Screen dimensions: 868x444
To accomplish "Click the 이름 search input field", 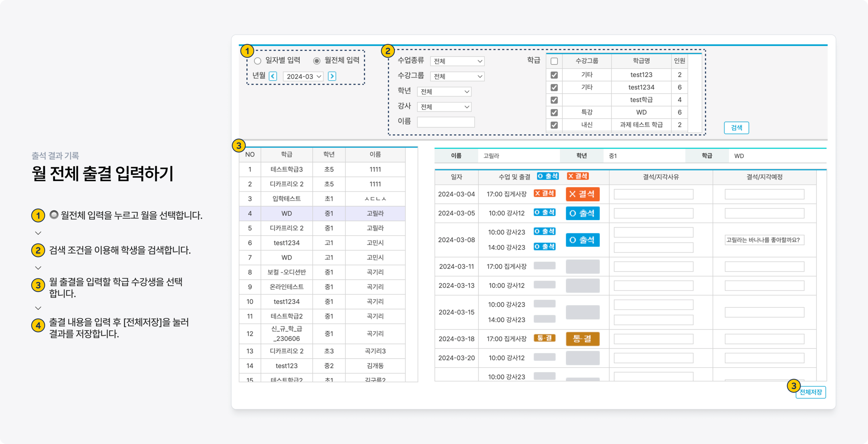I will [445, 122].
